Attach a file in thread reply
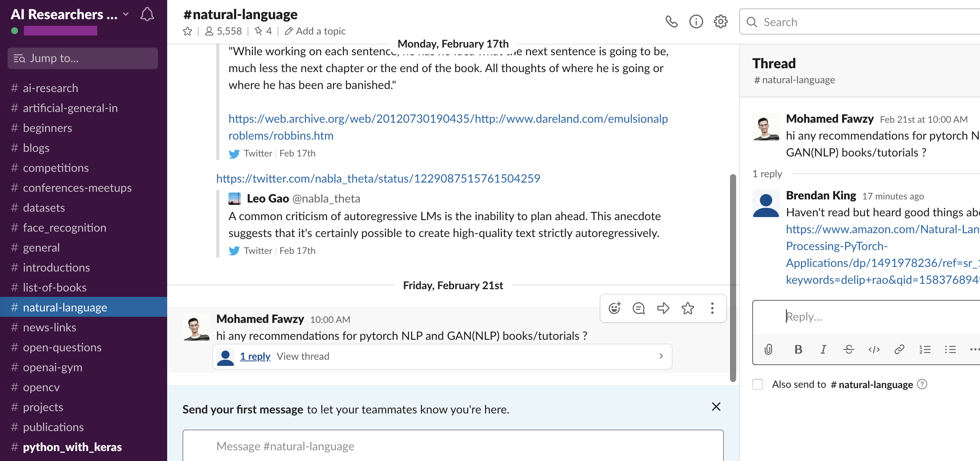Viewport: 980px width, 461px height. [768, 349]
